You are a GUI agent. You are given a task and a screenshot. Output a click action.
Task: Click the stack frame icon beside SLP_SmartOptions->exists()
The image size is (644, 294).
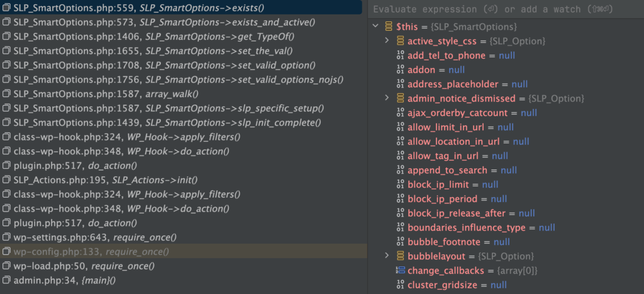tap(6, 8)
